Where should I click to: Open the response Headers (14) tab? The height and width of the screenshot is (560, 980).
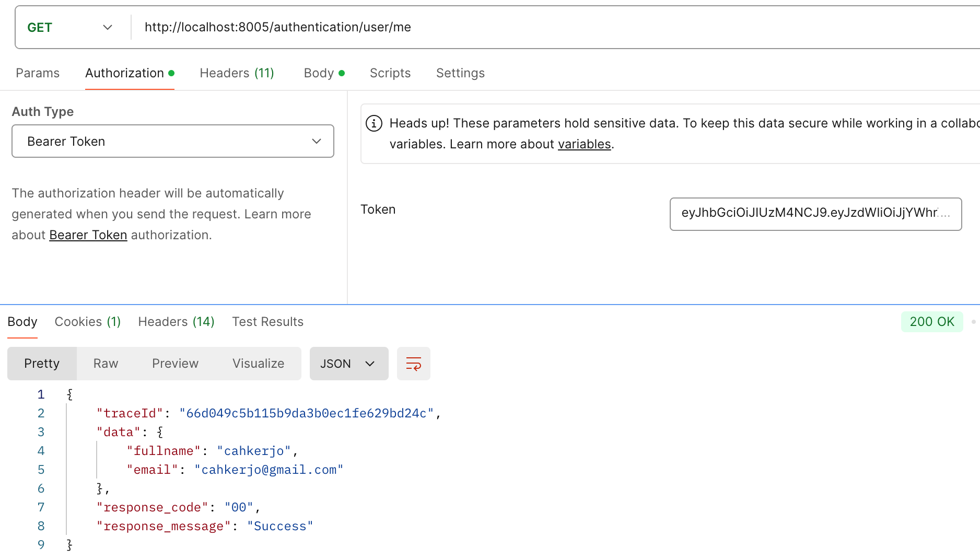[176, 322]
